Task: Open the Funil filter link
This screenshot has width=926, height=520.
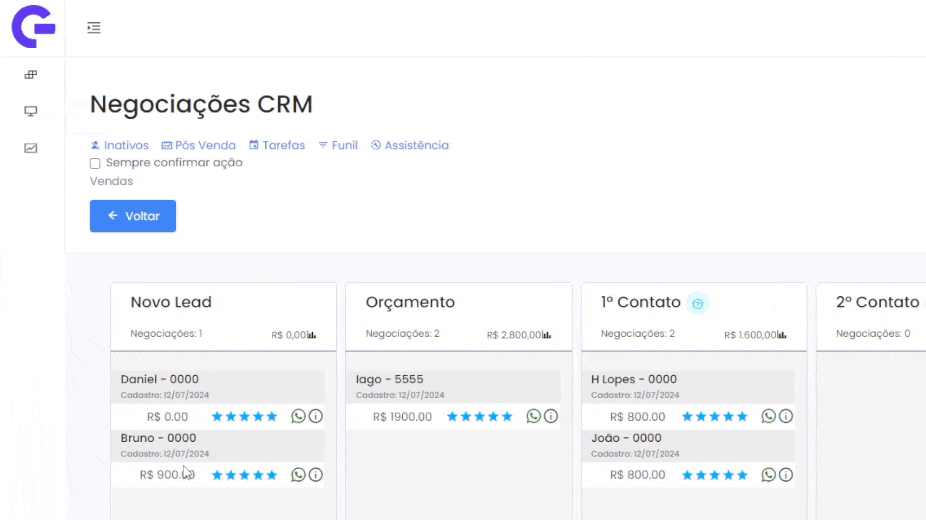Action: 338,145
